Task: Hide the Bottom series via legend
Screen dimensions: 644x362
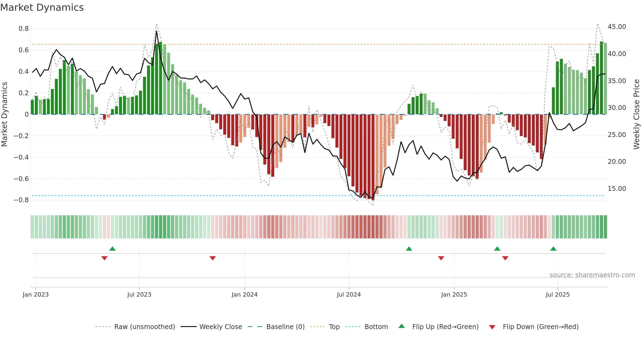Action: pyautogui.click(x=367, y=327)
